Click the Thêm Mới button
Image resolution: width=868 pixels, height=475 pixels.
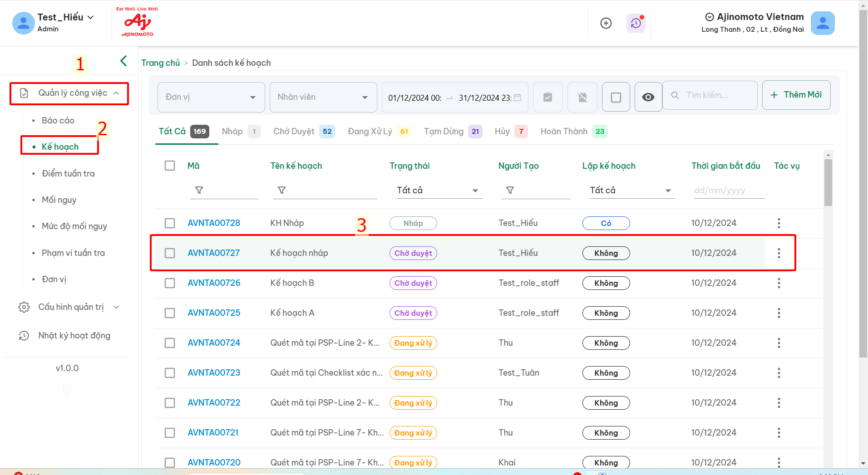[796, 95]
